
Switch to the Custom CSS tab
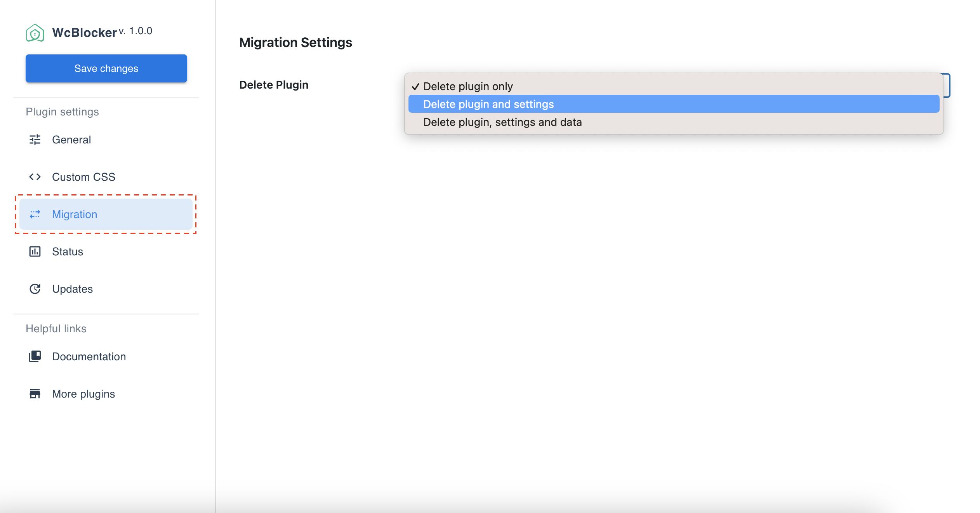pos(83,177)
